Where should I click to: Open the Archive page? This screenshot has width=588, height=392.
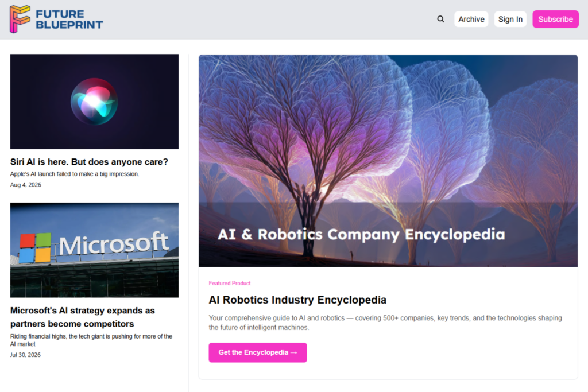(471, 19)
